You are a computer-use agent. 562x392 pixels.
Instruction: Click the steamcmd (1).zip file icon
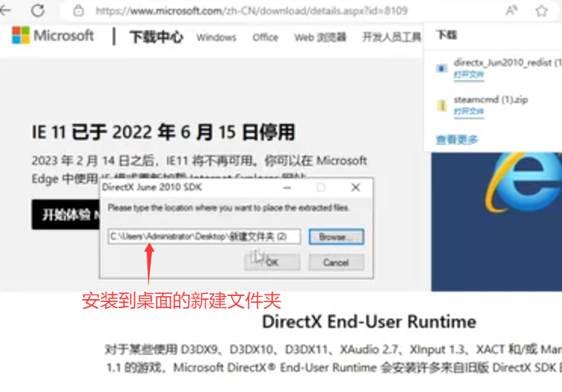click(x=442, y=106)
